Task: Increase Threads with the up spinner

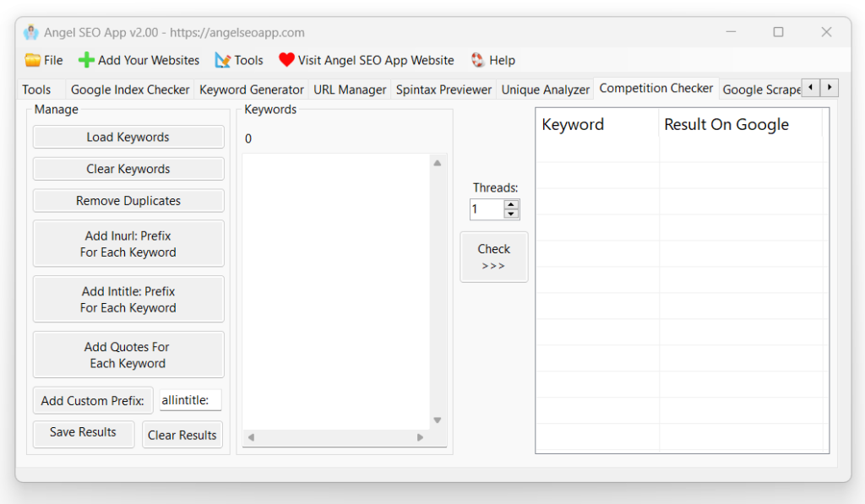Action: (x=511, y=204)
